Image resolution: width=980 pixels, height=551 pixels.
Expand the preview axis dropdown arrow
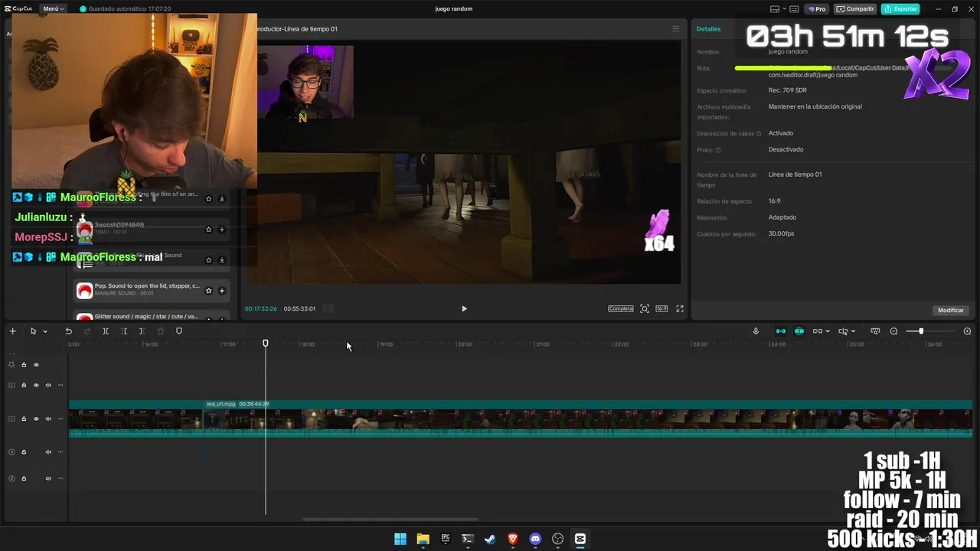coord(854,331)
